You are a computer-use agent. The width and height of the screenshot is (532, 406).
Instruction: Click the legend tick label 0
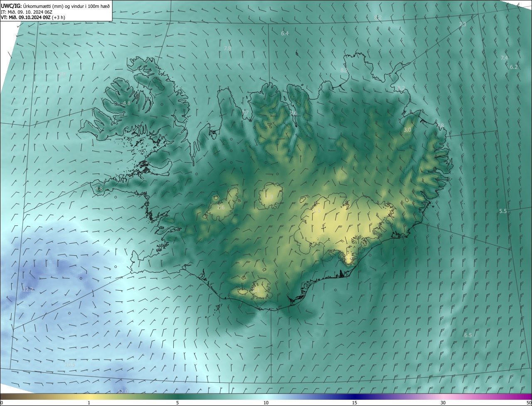point(2,403)
